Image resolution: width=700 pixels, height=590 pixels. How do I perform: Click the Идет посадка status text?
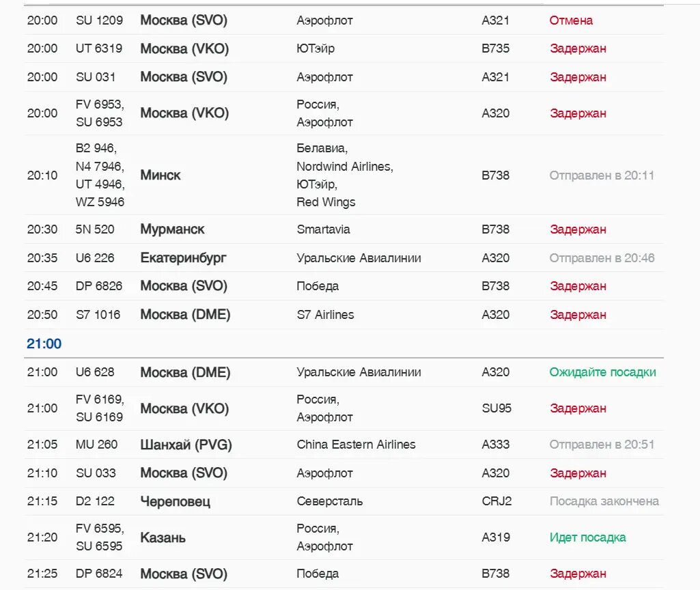click(x=587, y=537)
